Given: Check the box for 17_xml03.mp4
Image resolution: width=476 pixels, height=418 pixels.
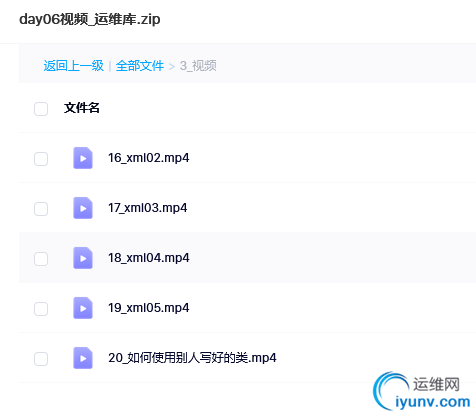Looking at the screenshot, I should pyautogui.click(x=41, y=209).
